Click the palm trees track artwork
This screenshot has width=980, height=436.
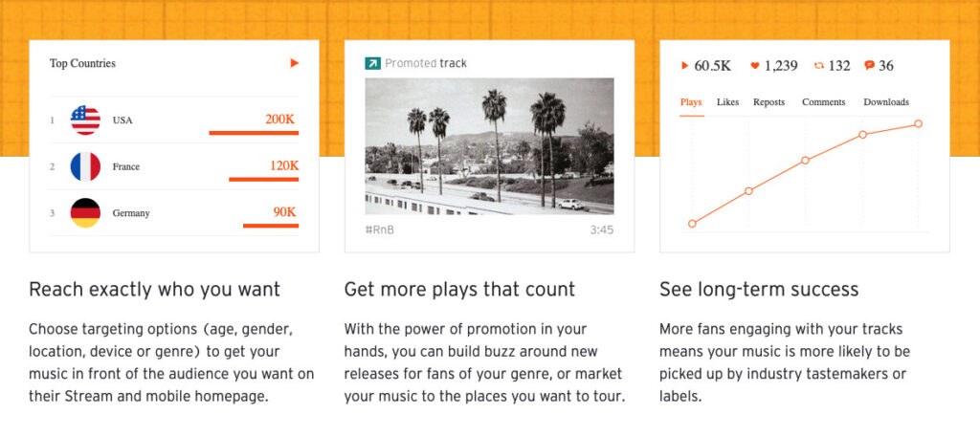coord(489,145)
